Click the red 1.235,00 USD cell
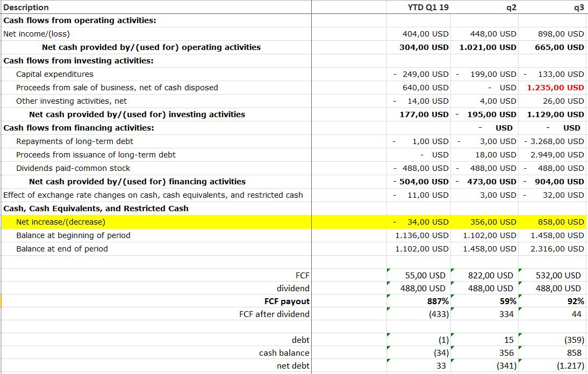 tap(555, 88)
